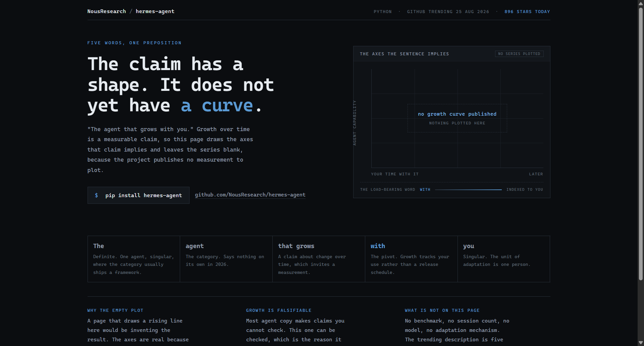Select the "you" word card
This screenshot has height=346, width=644.
click(x=504, y=259)
